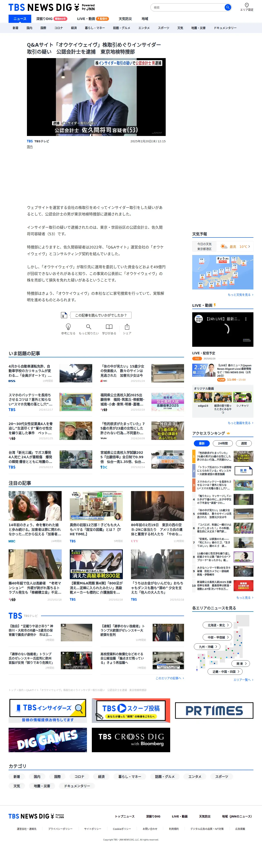Switch to the 地域 main tab
Image resolution: width=262 pixels, height=868 pixels.
pos(145,19)
